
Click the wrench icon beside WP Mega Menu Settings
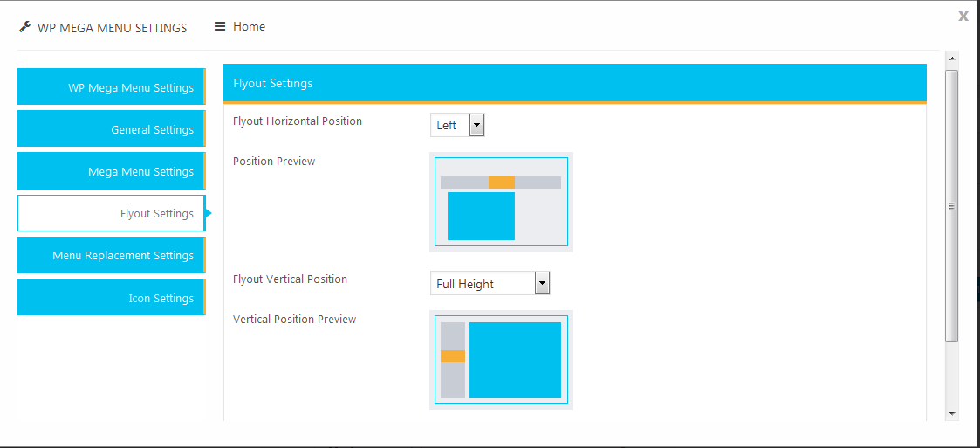tap(24, 27)
